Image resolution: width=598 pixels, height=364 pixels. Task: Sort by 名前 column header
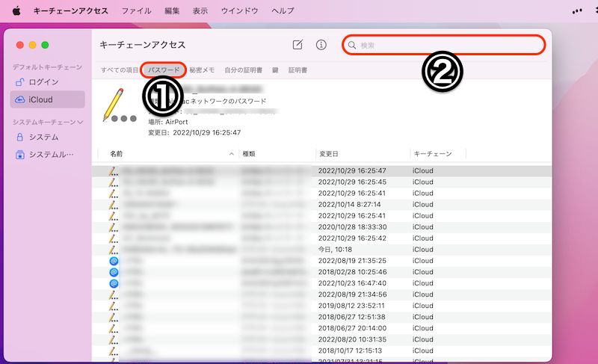point(117,154)
